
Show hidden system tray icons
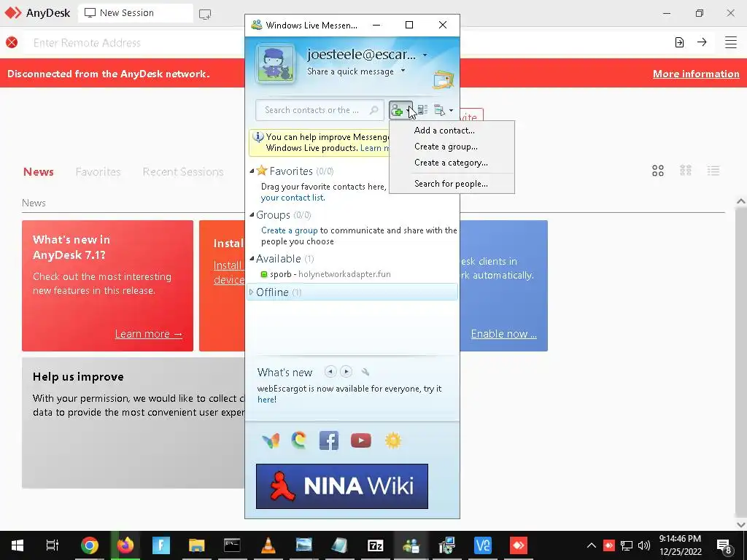(x=591, y=545)
